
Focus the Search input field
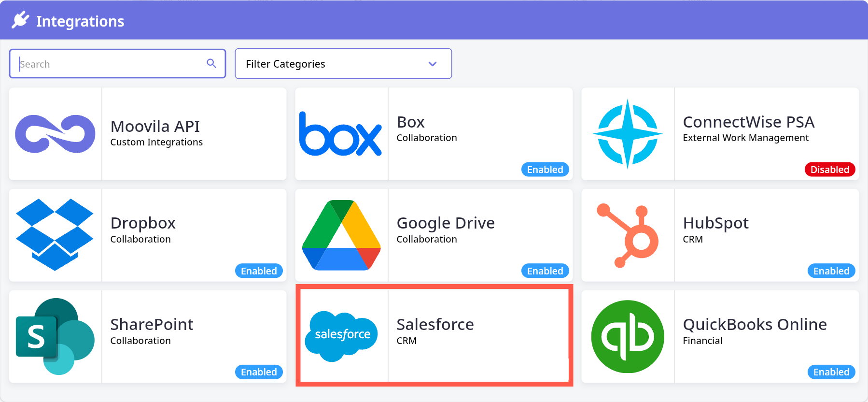[x=111, y=64]
